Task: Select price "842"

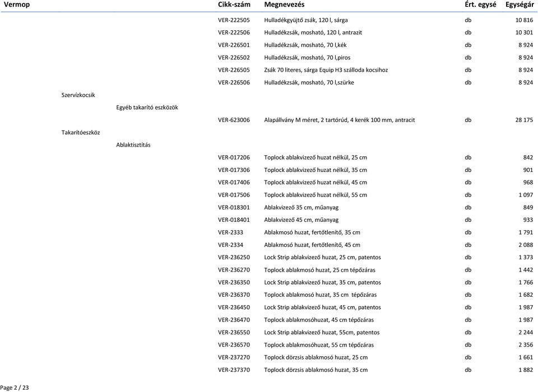Action: pyautogui.click(x=528, y=157)
